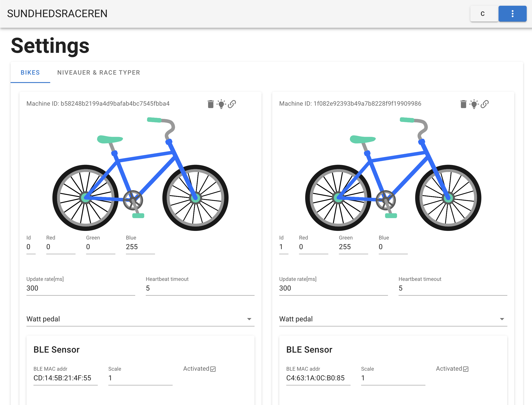Image resolution: width=532 pixels, height=405 pixels.
Task: Click the first bike's illustration image
Action: pos(140,174)
